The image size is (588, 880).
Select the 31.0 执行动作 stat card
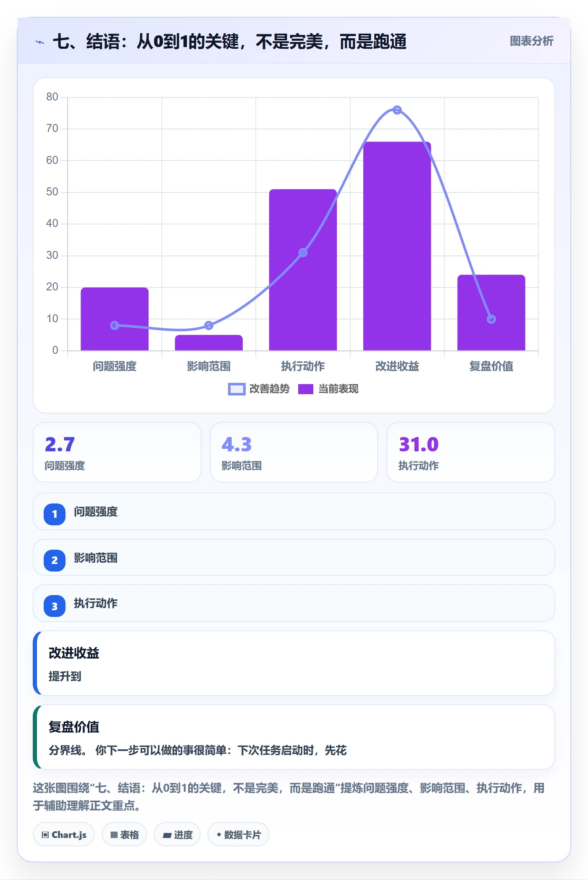(x=471, y=452)
